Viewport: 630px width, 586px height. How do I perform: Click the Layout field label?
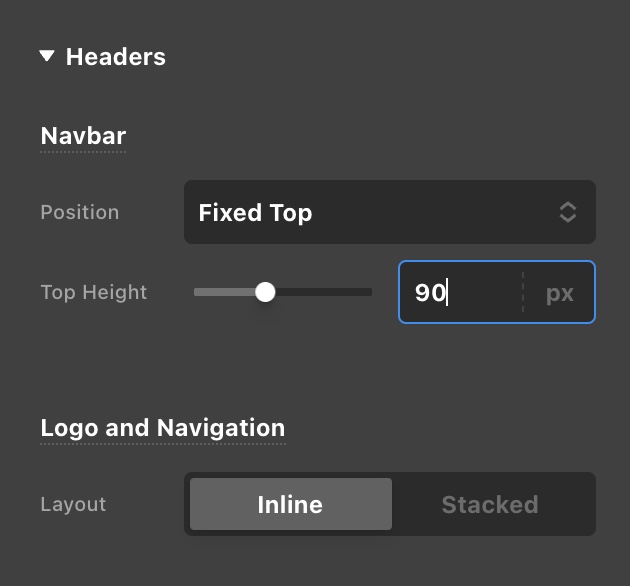coord(73,504)
